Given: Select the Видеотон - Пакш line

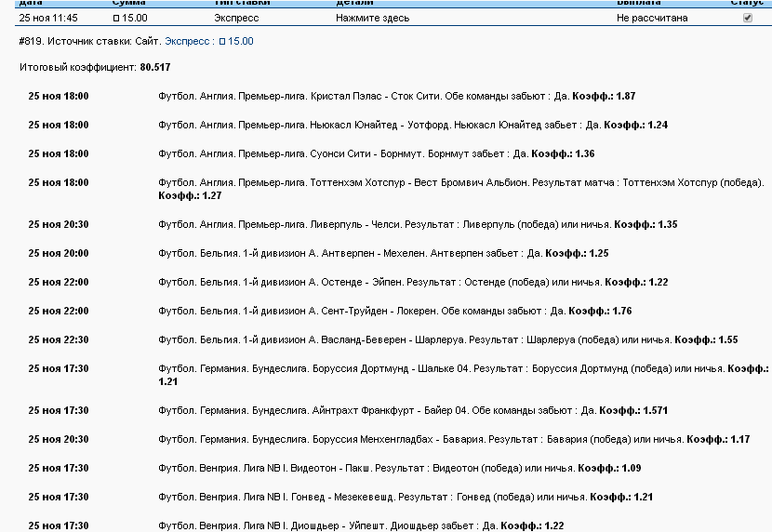Looking at the screenshot, I should point(399,468).
